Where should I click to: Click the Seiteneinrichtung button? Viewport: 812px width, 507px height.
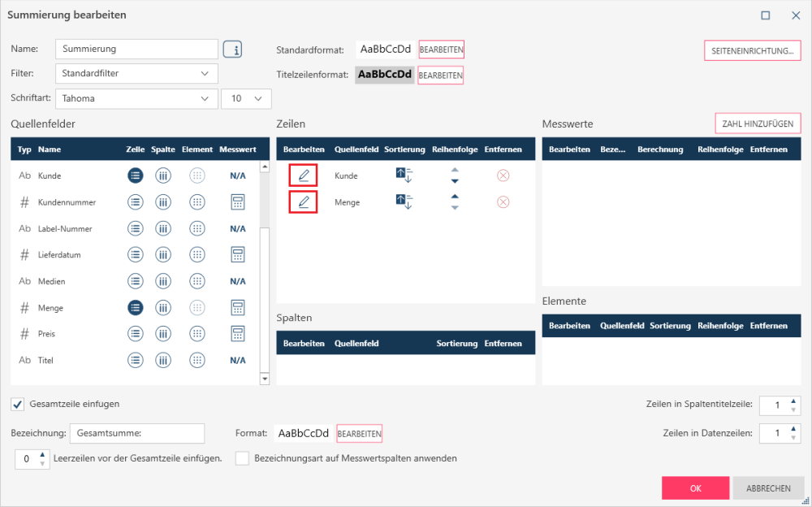(x=752, y=50)
